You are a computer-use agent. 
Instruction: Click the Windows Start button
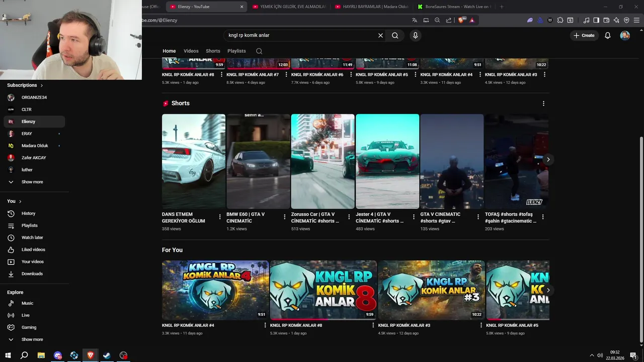click(x=8, y=355)
